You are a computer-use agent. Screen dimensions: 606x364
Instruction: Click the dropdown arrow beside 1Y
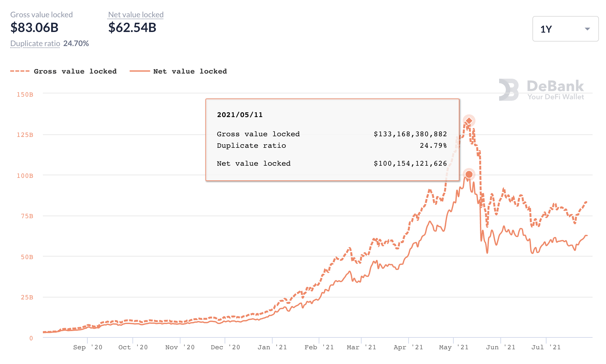587,29
